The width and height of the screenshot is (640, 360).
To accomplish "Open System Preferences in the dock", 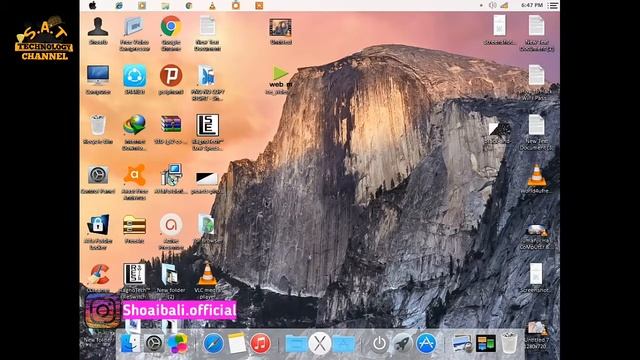I will [154, 344].
